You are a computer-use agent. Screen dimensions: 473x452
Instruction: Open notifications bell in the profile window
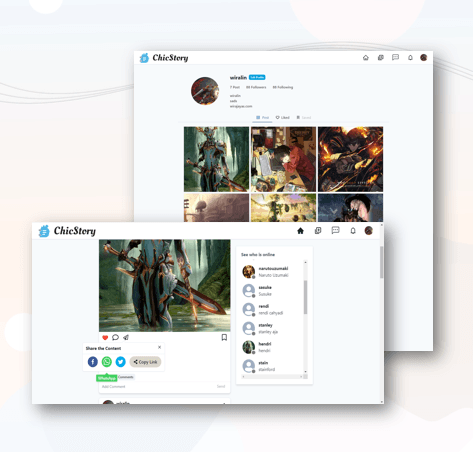(410, 58)
